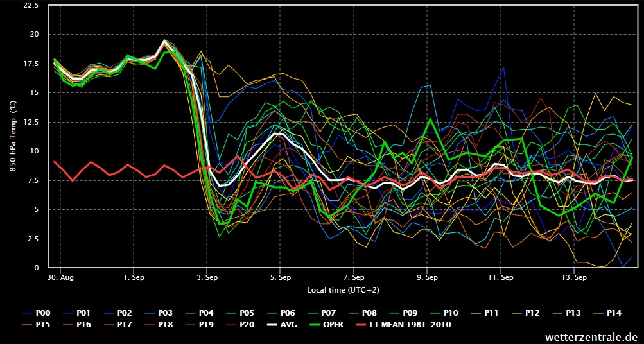Toggle the P02 series in legend
Viewport: 644px width, 344px height.
click(x=118, y=313)
